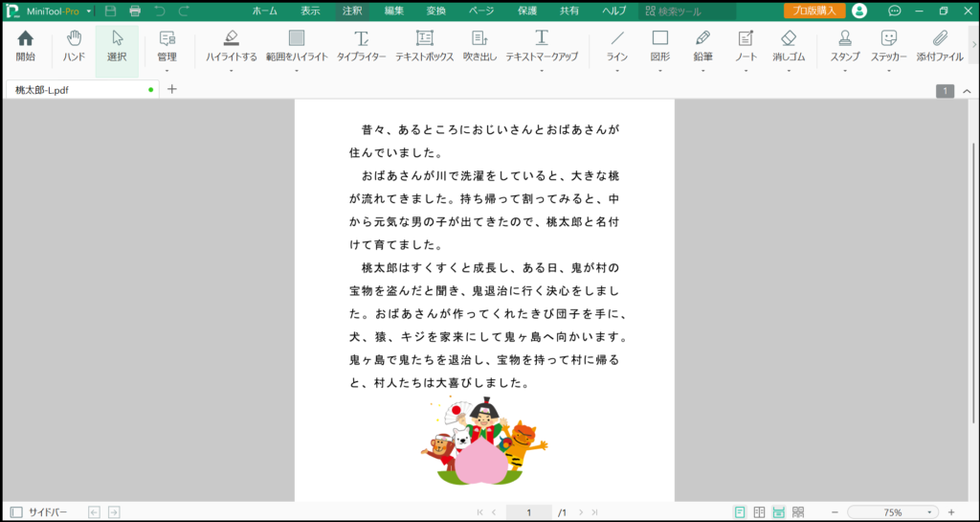Switch to the 変換 tab
The height and width of the screenshot is (522, 980).
436,11
